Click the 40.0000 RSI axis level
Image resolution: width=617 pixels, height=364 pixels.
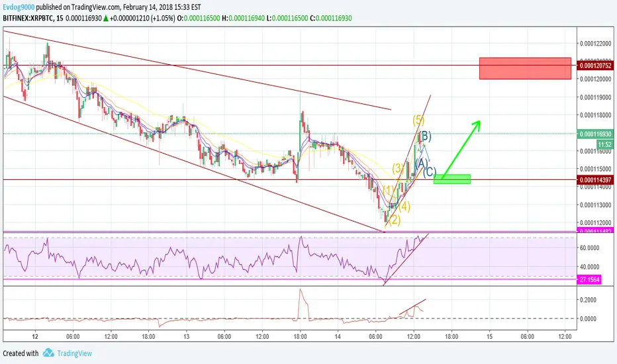tap(589, 267)
